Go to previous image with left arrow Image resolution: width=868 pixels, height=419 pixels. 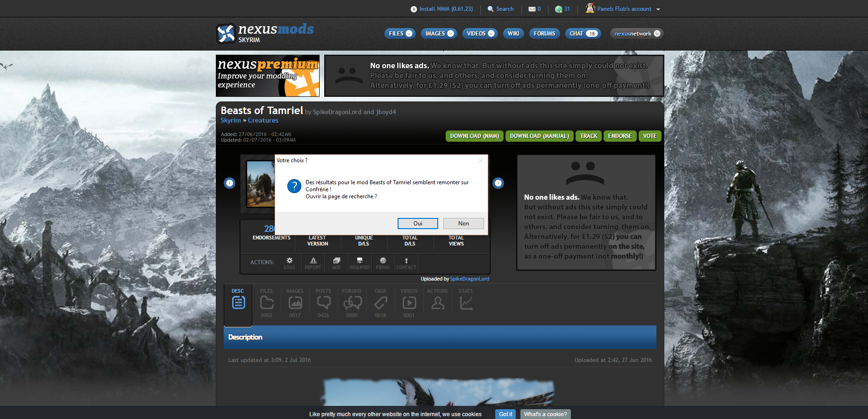click(x=229, y=183)
